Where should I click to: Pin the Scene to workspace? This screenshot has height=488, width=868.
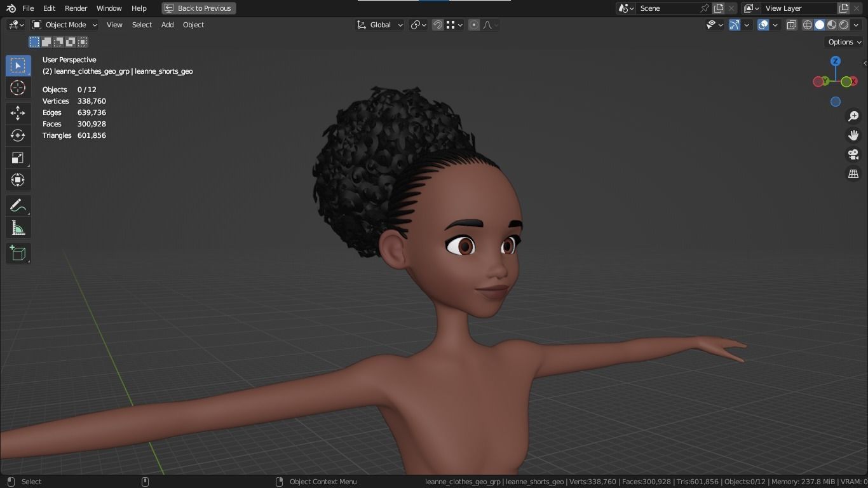[704, 8]
